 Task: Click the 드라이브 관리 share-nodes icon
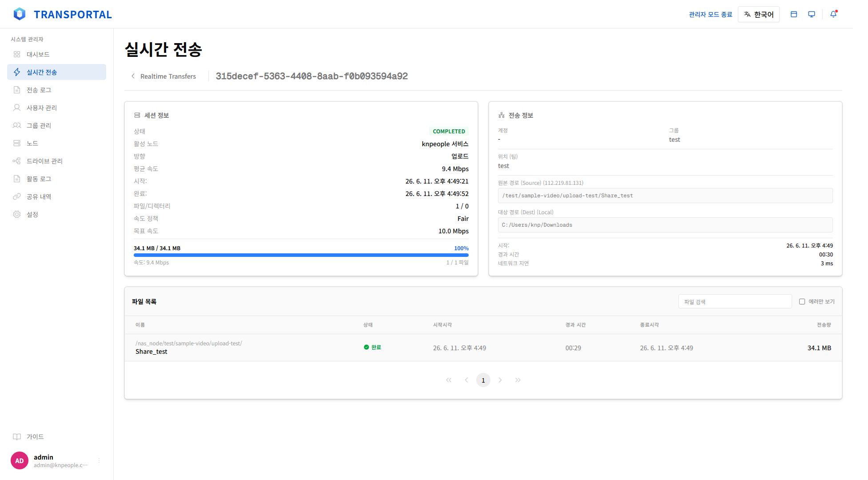17,161
